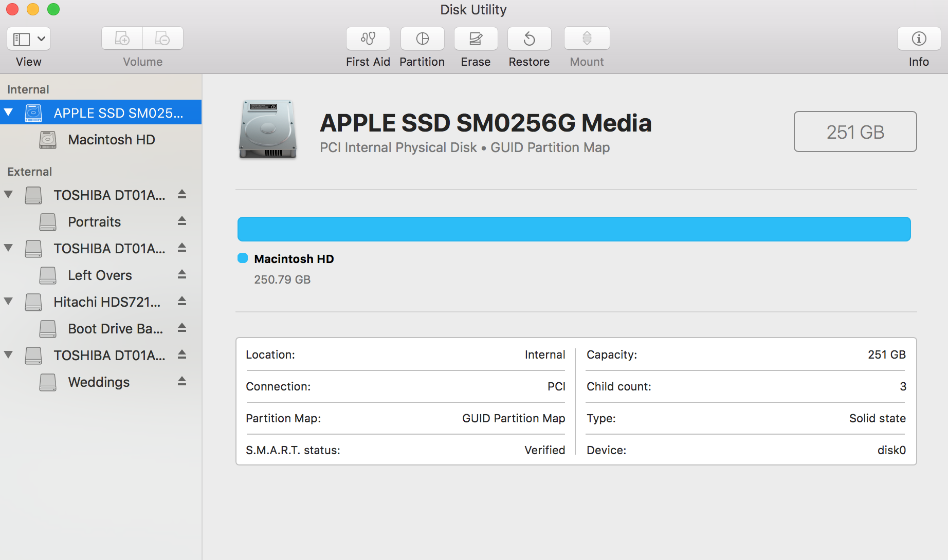Click the yellow minimize window button

click(33, 9)
